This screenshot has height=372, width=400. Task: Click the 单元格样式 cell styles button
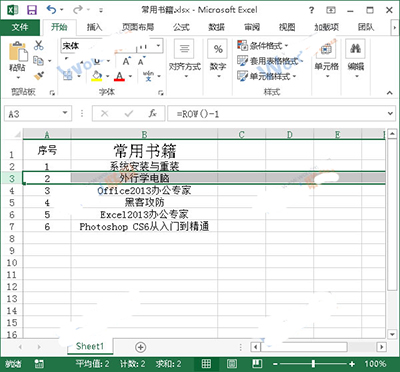pyautogui.click(x=267, y=76)
